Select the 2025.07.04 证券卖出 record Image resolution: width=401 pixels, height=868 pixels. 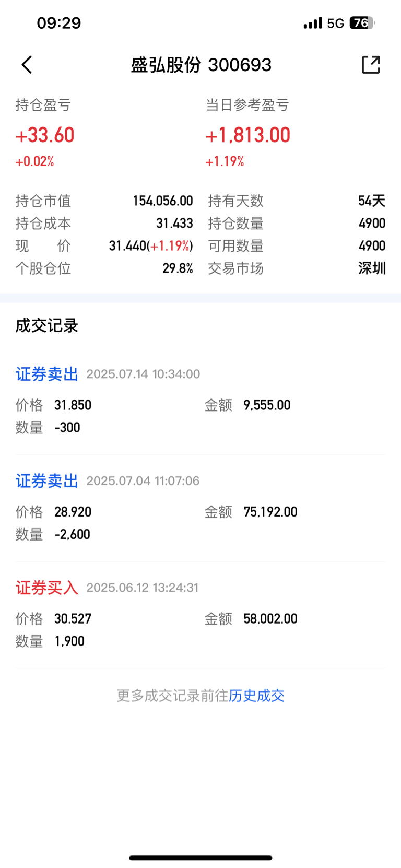tap(200, 508)
